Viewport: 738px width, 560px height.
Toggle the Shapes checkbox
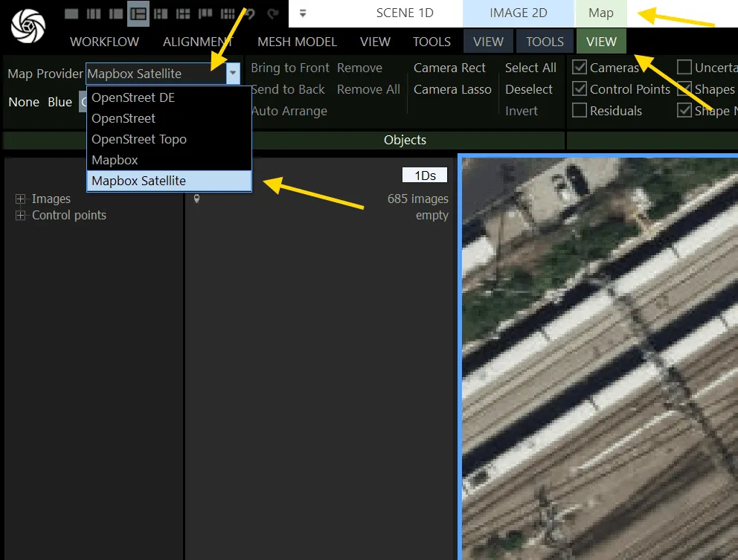tap(684, 89)
